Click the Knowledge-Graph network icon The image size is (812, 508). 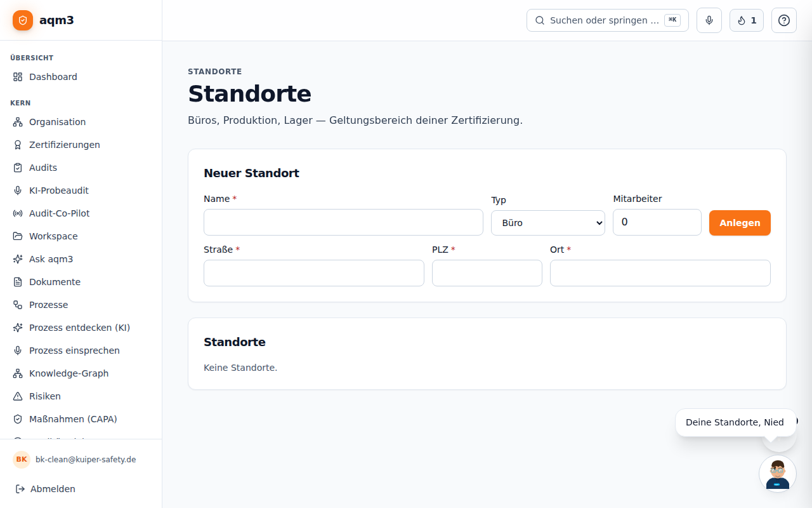point(18,373)
